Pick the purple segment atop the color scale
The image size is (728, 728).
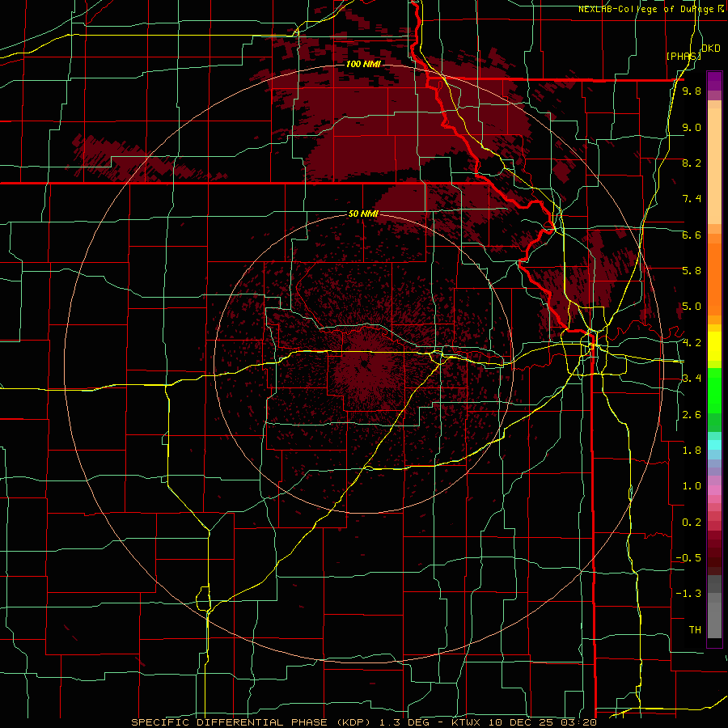[x=714, y=81]
